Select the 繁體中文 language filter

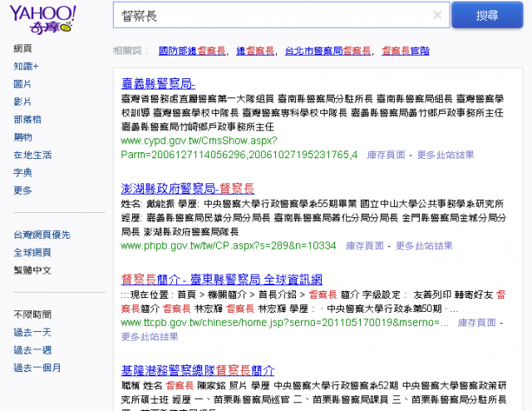pos(32,270)
